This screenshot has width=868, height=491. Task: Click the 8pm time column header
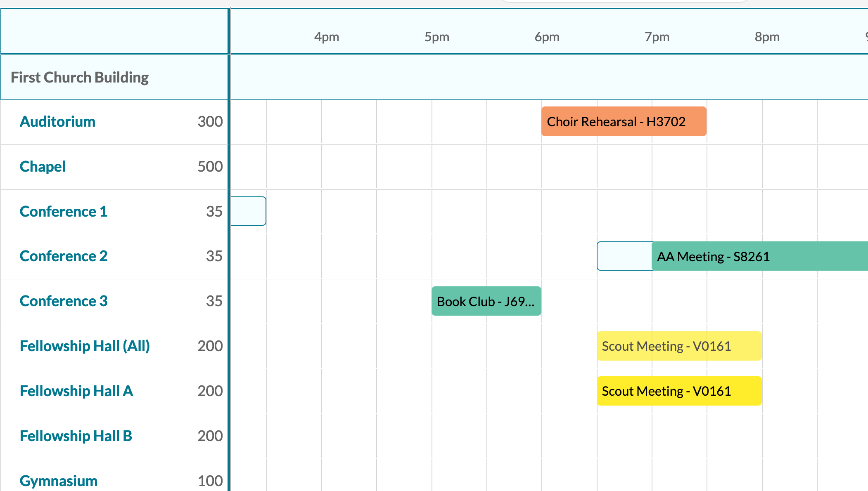[767, 37]
